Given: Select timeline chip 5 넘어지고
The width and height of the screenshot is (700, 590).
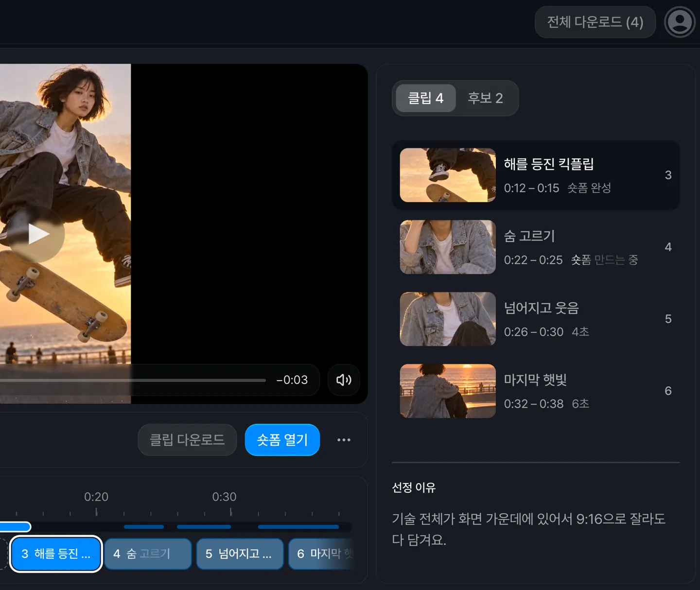Looking at the screenshot, I should click(x=240, y=554).
